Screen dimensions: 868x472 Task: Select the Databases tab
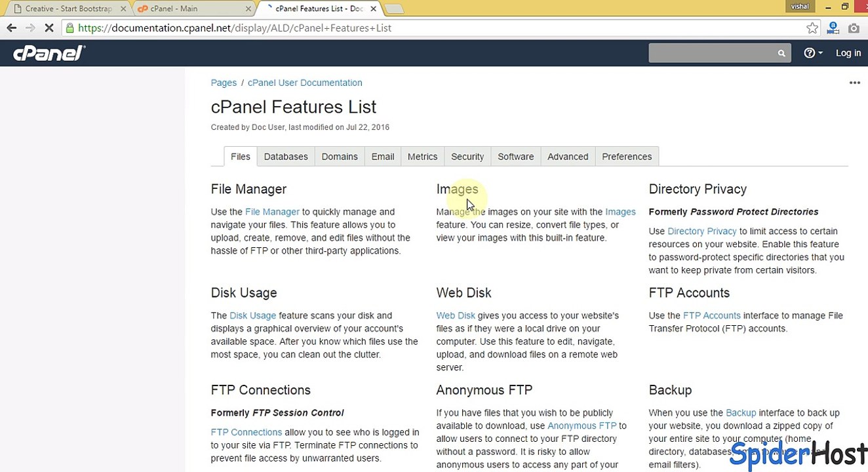[286, 157]
